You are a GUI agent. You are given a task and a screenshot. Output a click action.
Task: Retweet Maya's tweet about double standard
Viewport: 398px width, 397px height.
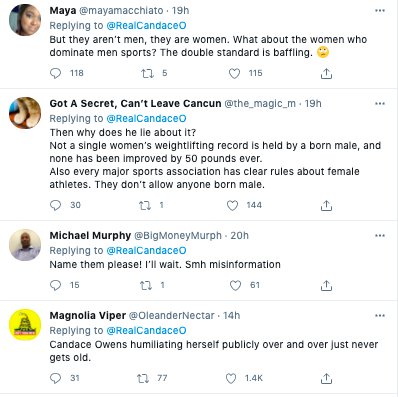(147, 73)
